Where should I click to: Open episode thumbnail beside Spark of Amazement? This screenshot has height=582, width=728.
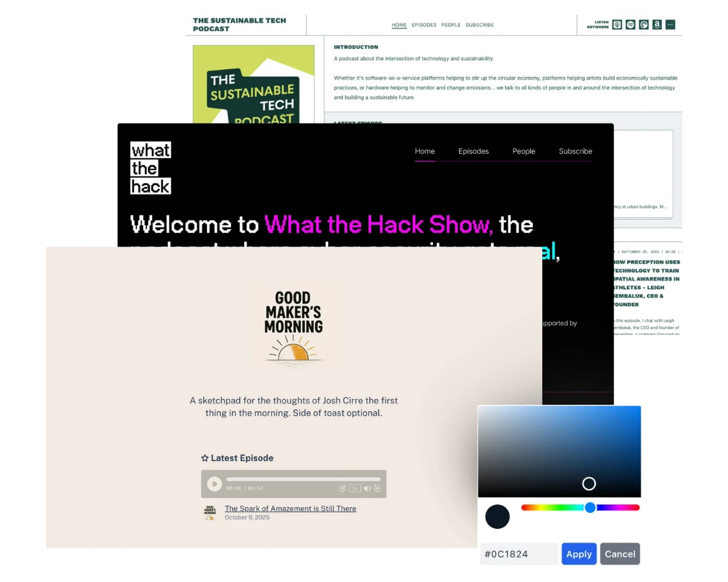(x=210, y=512)
